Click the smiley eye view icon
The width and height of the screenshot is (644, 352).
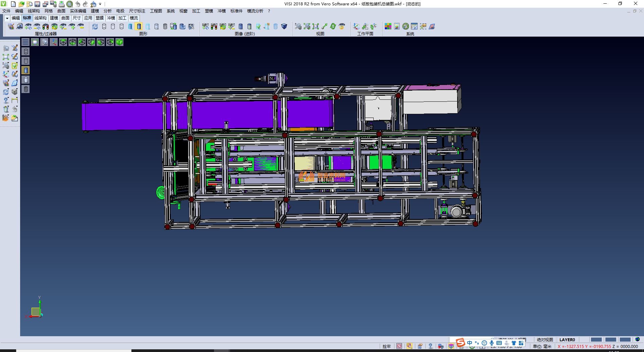coord(342,27)
